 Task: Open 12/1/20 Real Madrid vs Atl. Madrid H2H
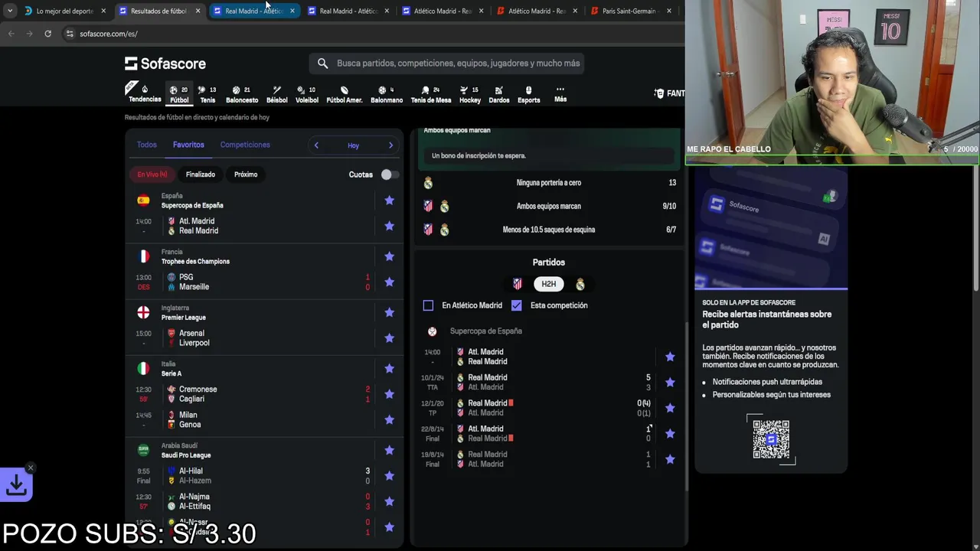pos(540,408)
